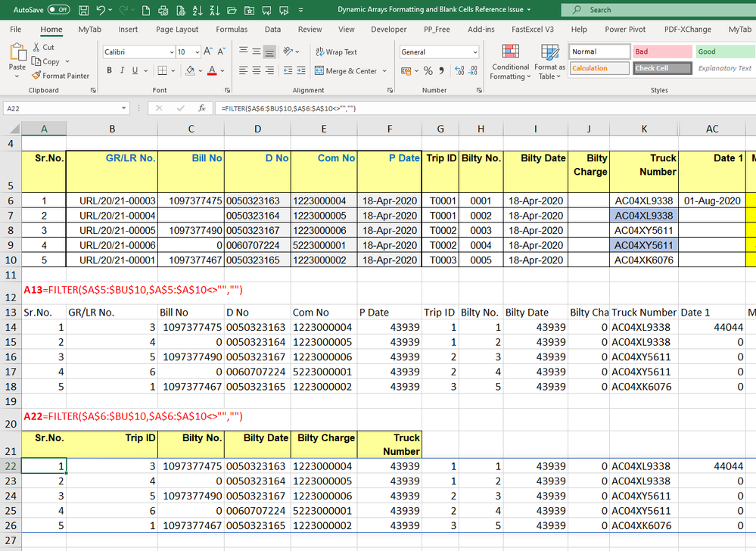Apply the Borders tool
The height and width of the screenshot is (551, 756).
pos(163,70)
